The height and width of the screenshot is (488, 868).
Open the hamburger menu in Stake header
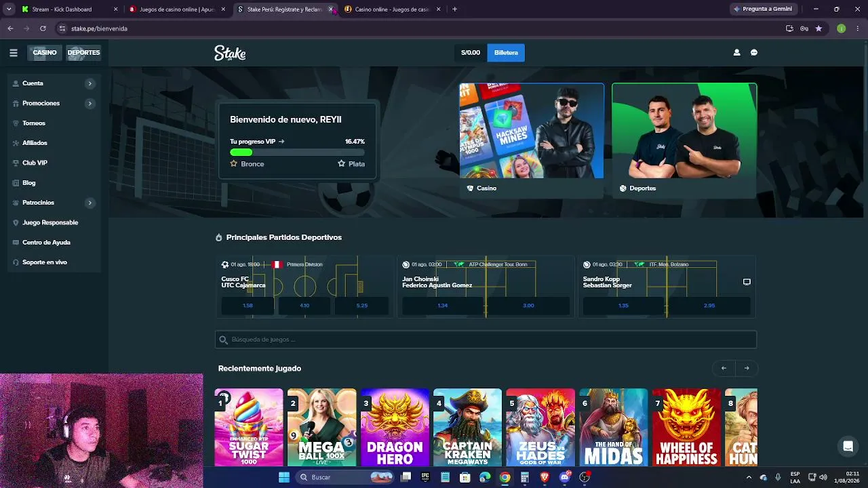click(x=14, y=53)
